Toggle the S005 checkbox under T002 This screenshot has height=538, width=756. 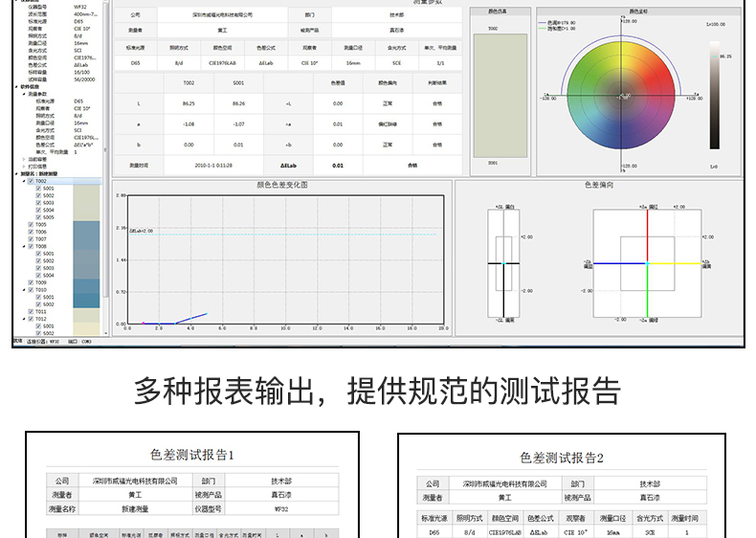click(x=38, y=217)
